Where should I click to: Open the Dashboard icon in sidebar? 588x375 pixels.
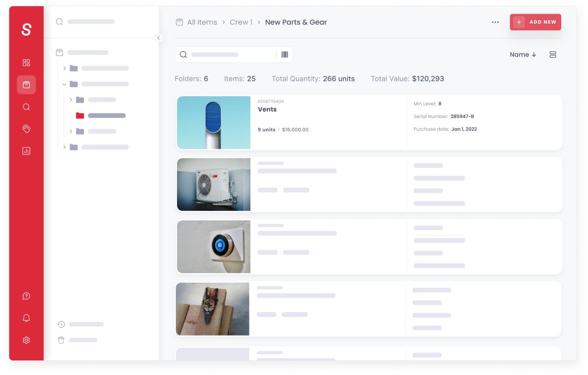[x=26, y=62]
